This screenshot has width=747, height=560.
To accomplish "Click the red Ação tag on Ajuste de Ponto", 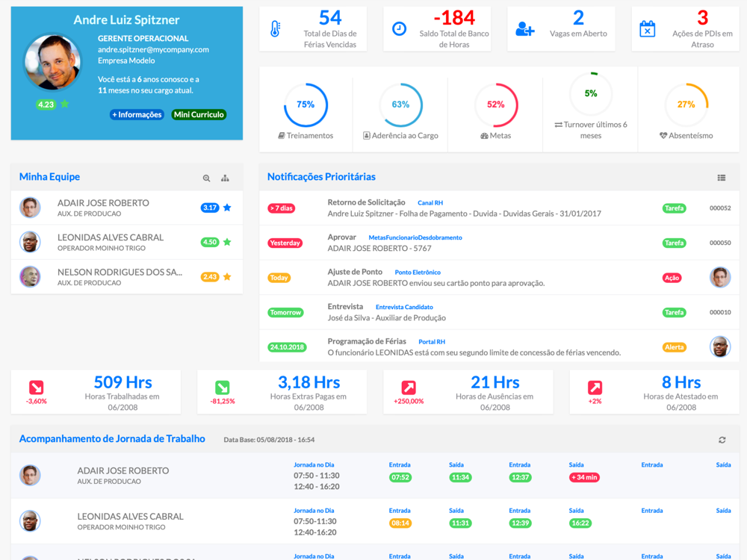I will pyautogui.click(x=672, y=278).
